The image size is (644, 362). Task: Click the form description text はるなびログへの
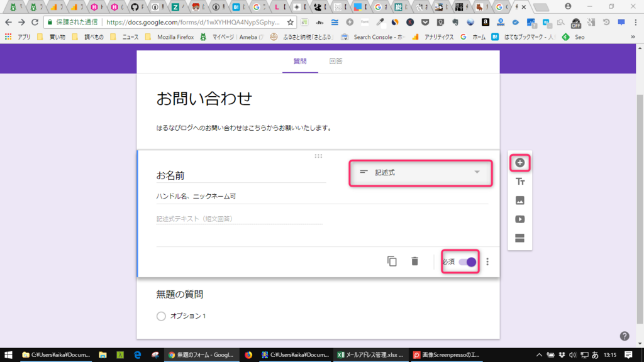click(244, 128)
